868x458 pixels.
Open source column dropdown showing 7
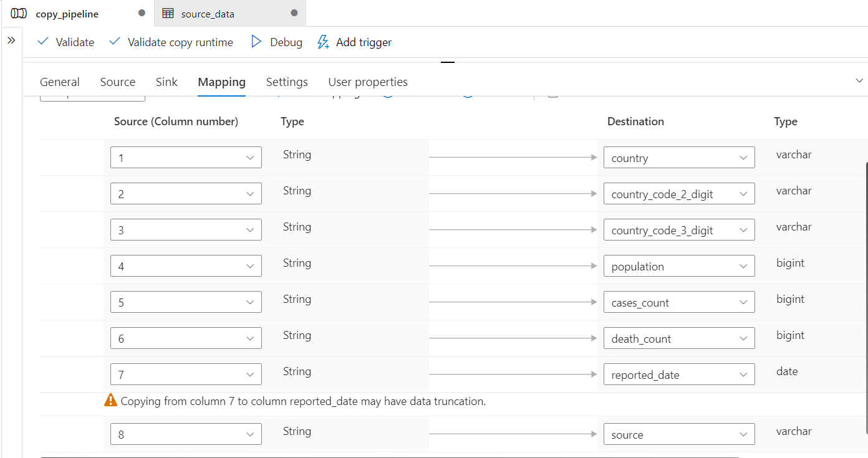(186, 375)
